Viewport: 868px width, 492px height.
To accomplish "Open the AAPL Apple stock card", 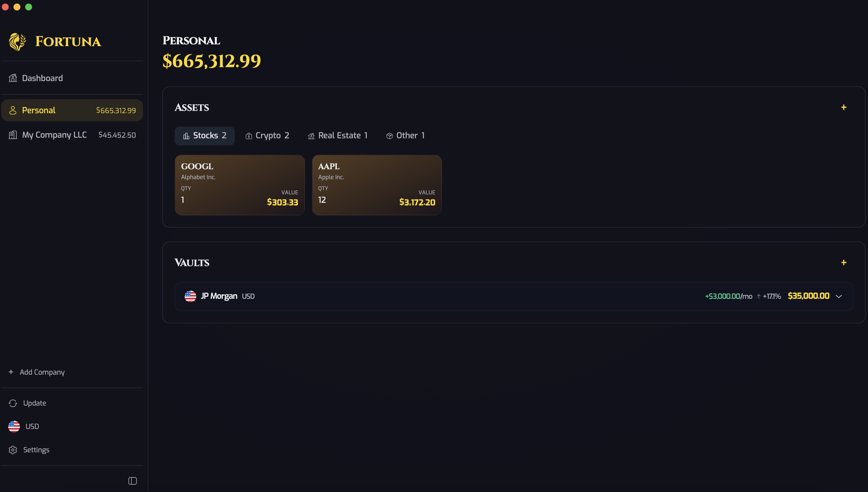I will click(x=377, y=185).
